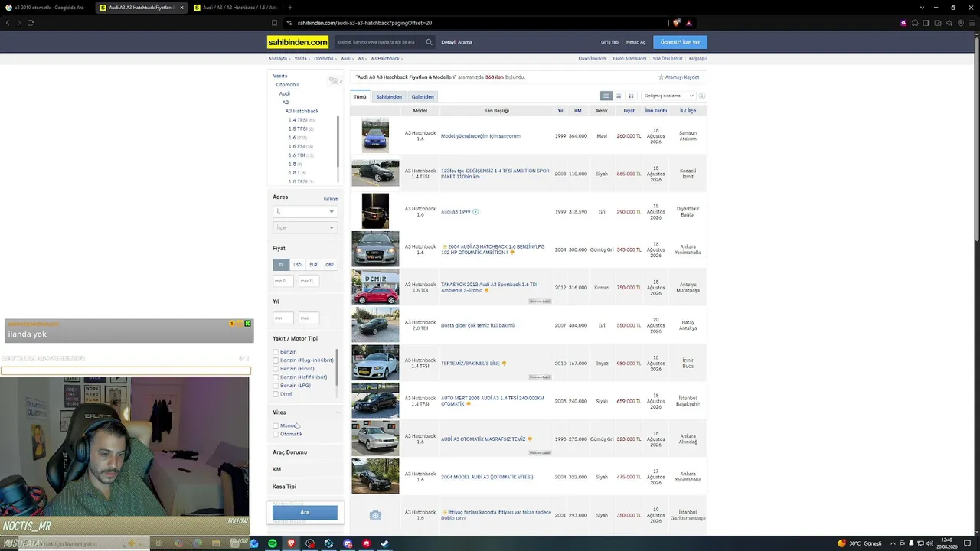Select the 1.6 TDI model in category tree
The height and width of the screenshot is (551, 980).
coord(297,155)
